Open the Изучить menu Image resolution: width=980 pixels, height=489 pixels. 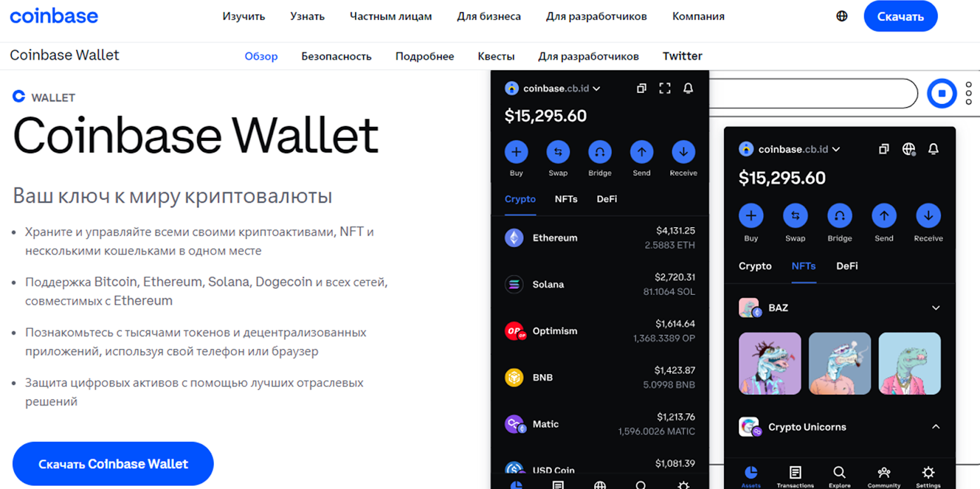click(x=244, y=17)
